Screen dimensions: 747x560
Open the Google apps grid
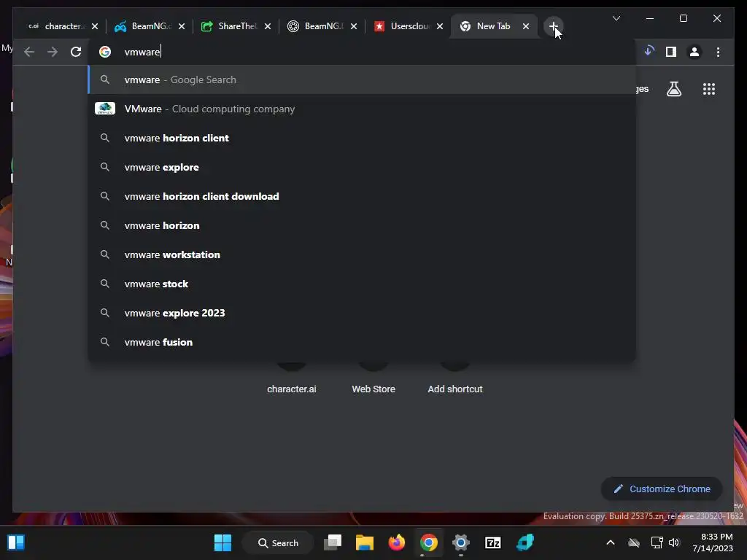click(709, 89)
